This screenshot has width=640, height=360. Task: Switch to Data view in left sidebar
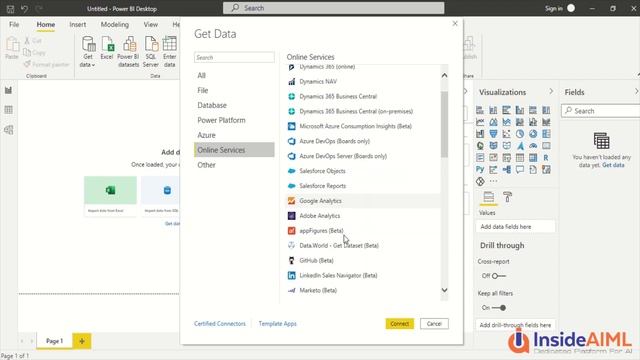(x=9, y=110)
